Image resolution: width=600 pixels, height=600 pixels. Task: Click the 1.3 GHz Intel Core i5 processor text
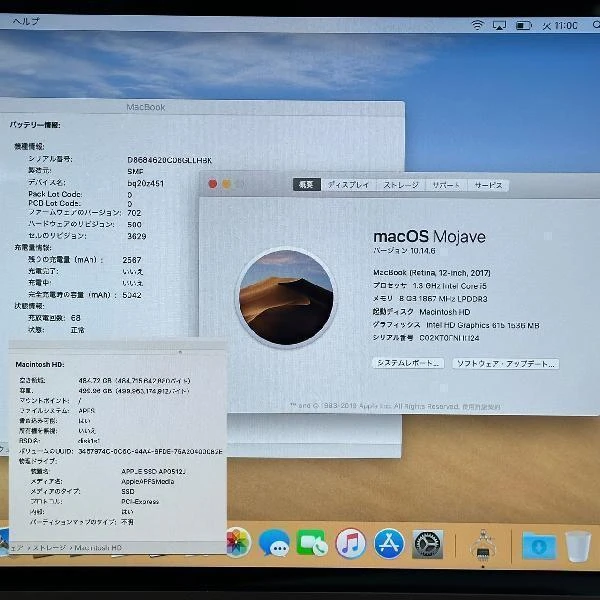pos(450,286)
